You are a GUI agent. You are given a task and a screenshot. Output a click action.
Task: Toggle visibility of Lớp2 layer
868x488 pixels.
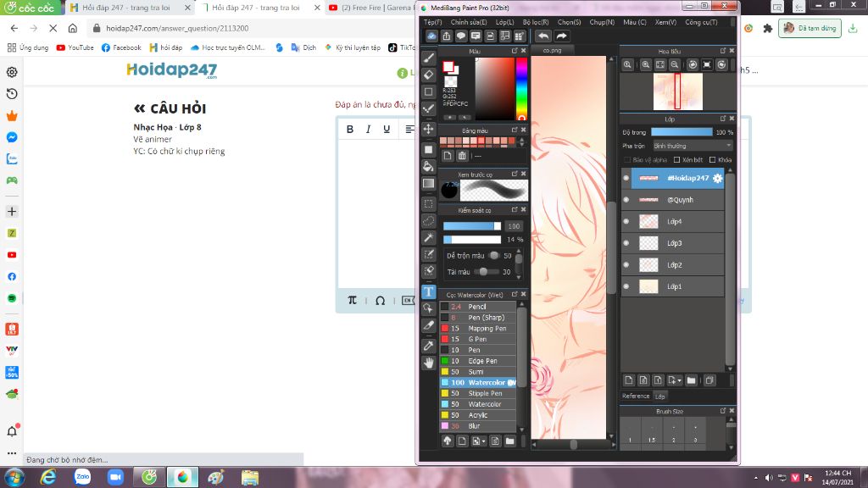(x=626, y=264)
